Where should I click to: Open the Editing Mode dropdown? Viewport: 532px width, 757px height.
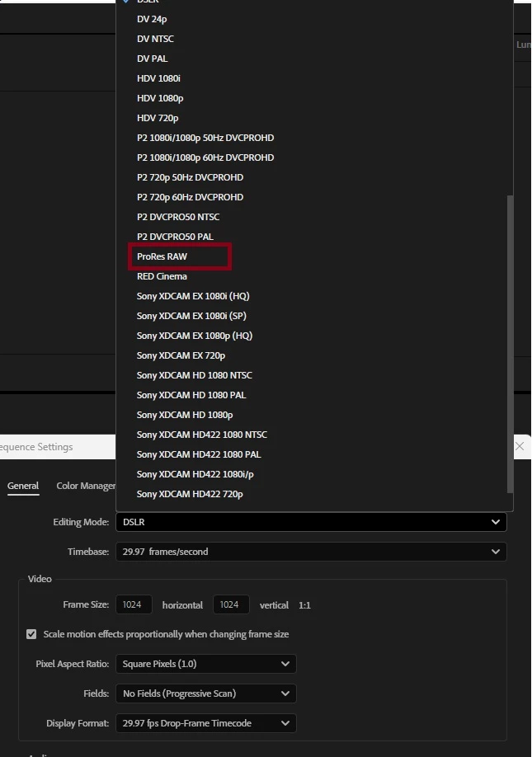pos(312,522)
